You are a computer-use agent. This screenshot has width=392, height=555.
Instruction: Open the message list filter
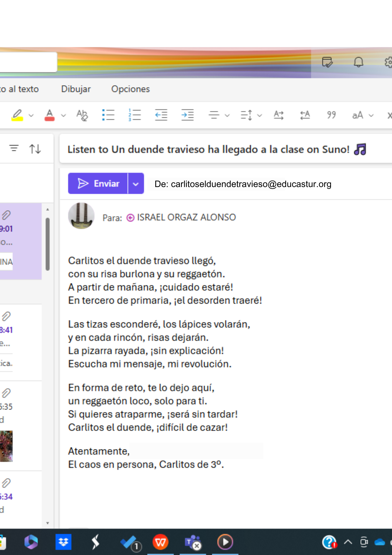[x=14, y=148]
